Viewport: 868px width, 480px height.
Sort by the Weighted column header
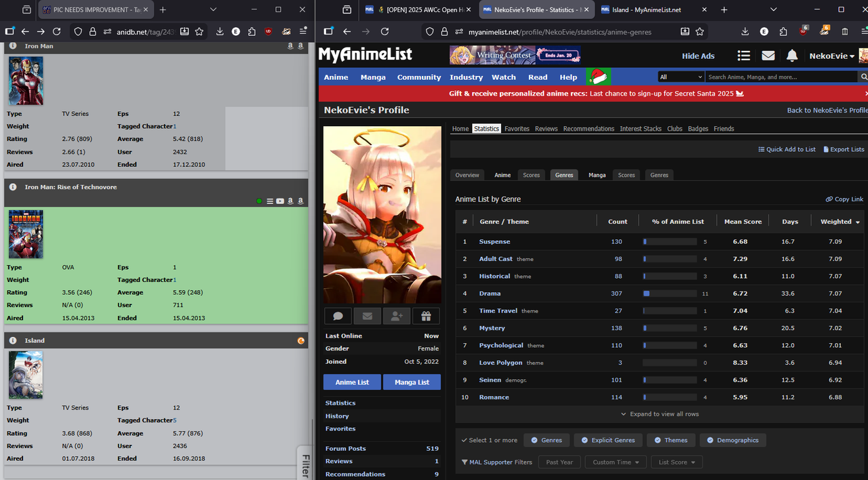pos(840,222)
